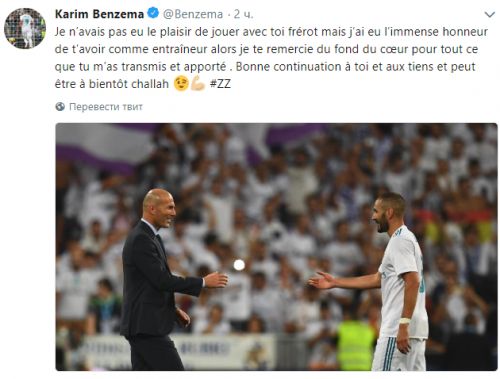The width and height of the screenshot is (500, 379).
Task: Open the attached photo of the handshake
Action: pyautogui.click(x=276, y=247)
